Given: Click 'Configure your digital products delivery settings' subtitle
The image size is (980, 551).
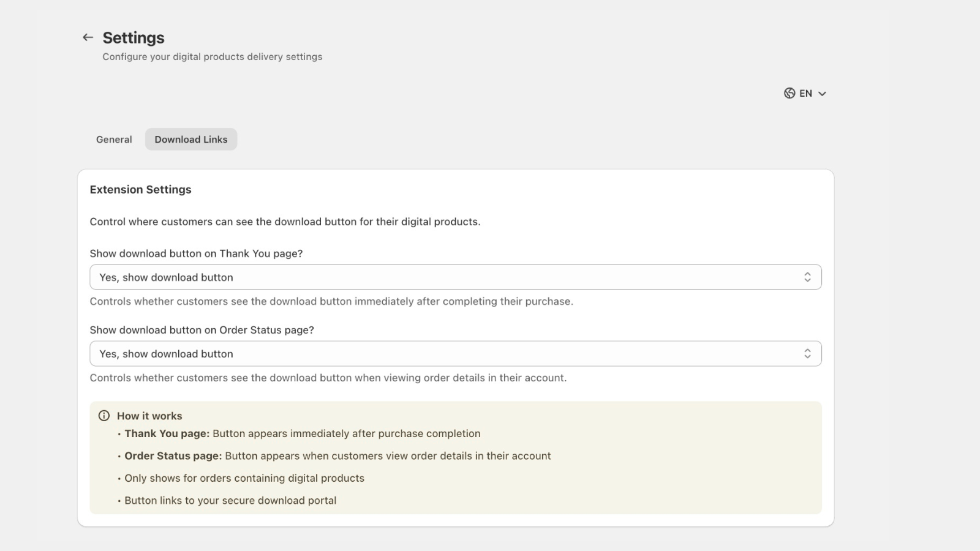Looking at the screenshot, I should point(212,57).
